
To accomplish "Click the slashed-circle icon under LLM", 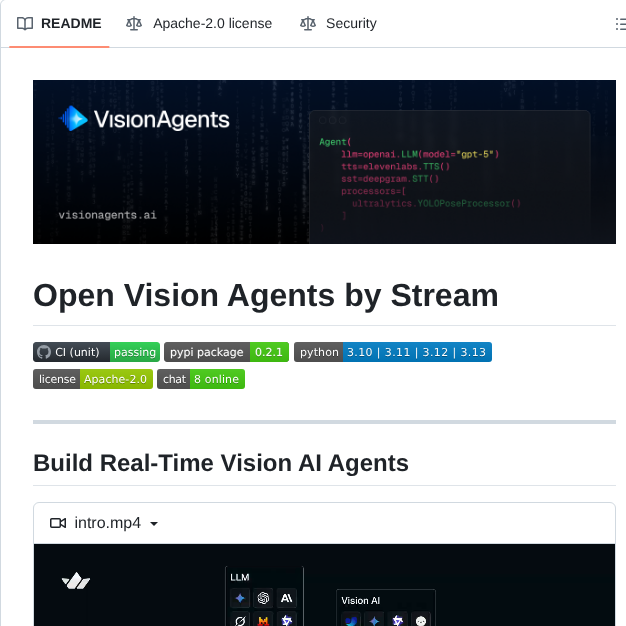I will point(240,619).
